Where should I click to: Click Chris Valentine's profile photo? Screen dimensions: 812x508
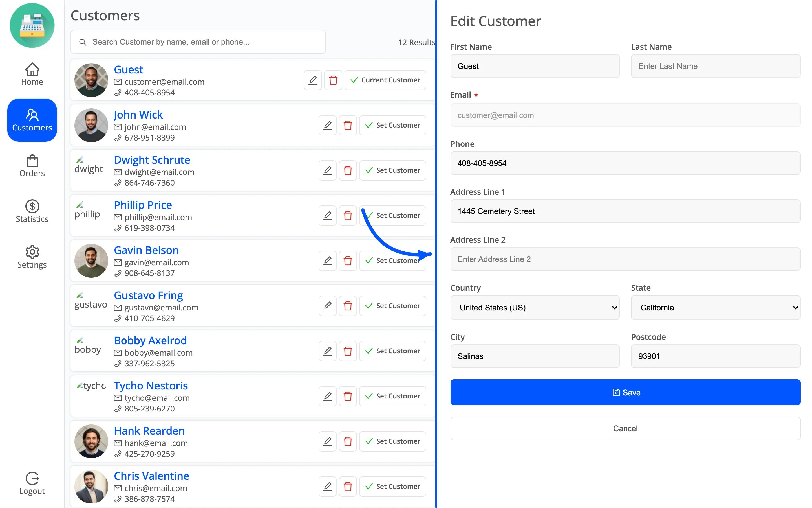[x=91, y=487]
